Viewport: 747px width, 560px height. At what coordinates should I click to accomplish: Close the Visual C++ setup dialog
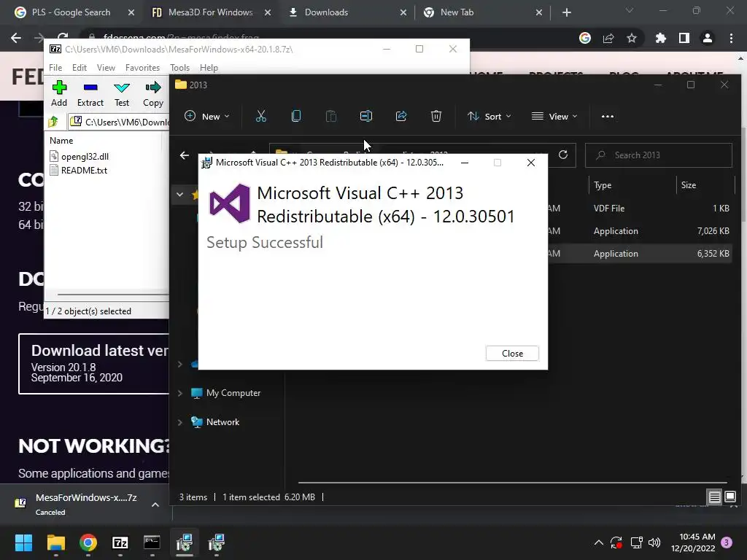click(x=512, y=354)
